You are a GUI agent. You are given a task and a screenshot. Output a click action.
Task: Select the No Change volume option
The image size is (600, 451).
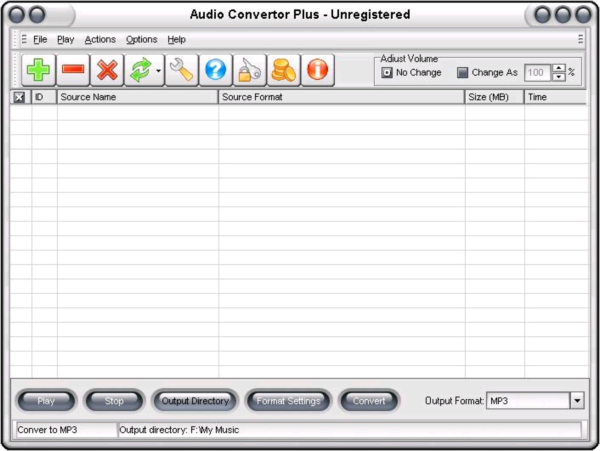pyautogui.click(x=387, y=73)
